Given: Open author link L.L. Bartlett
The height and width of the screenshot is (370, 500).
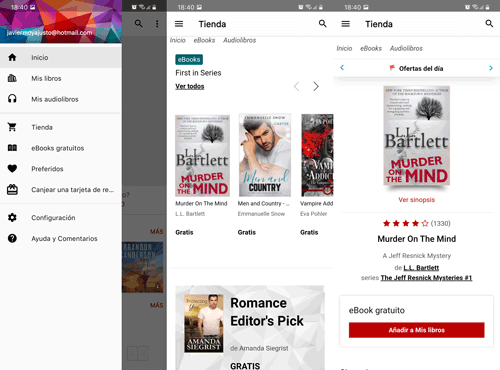Looking at the screenshot, I should 421,268.
